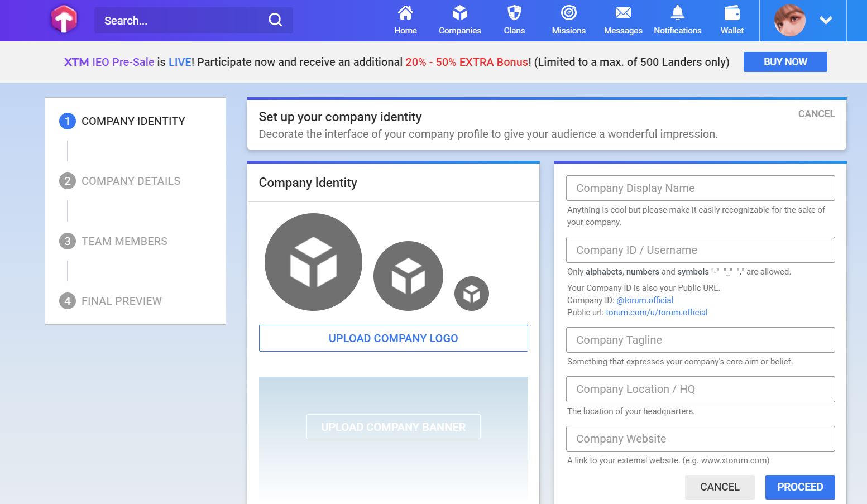Screen dimensions: 867x504
Task: Open the Wallet icon
Action: 732,13
